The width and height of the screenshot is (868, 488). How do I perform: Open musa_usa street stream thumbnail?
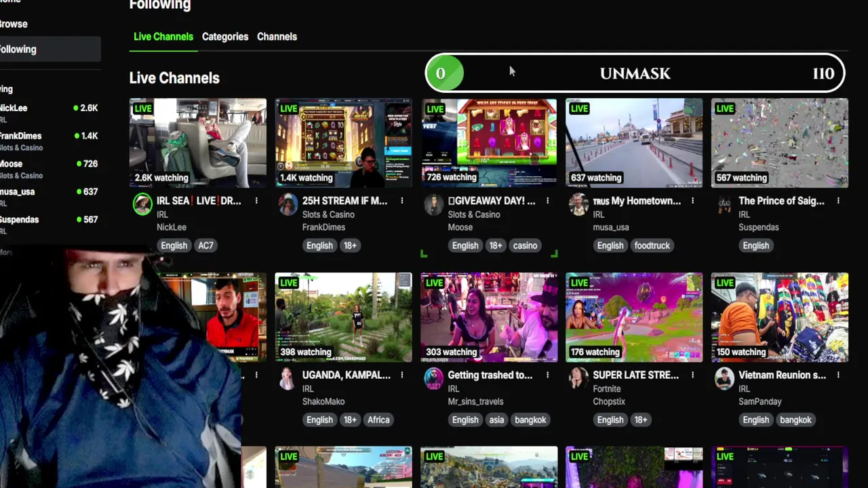[x=634, y=142]
